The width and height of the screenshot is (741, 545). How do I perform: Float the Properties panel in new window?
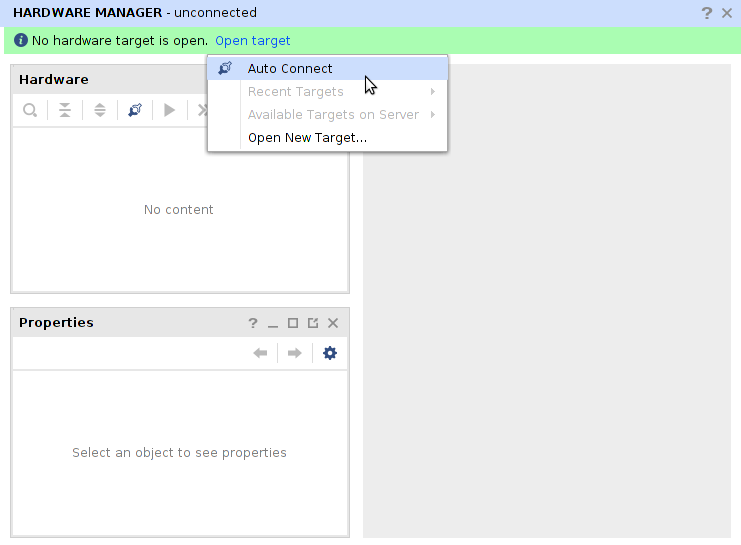(x=313, y=323)
